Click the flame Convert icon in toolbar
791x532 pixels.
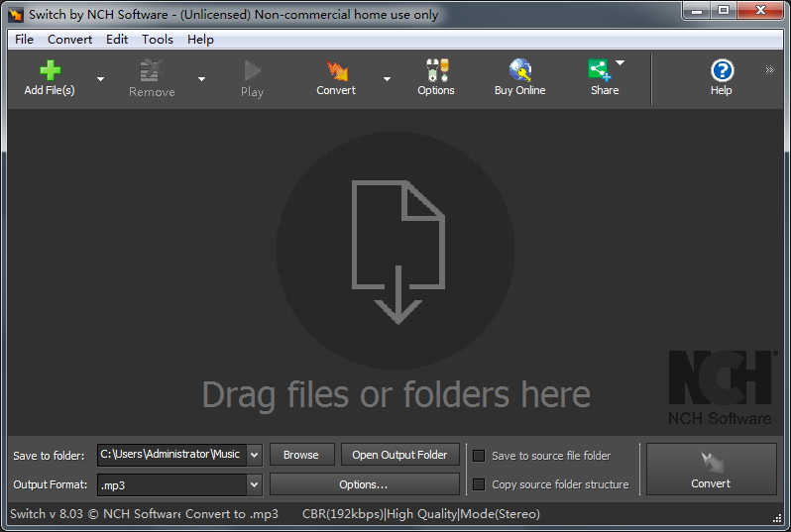(336, 70)
